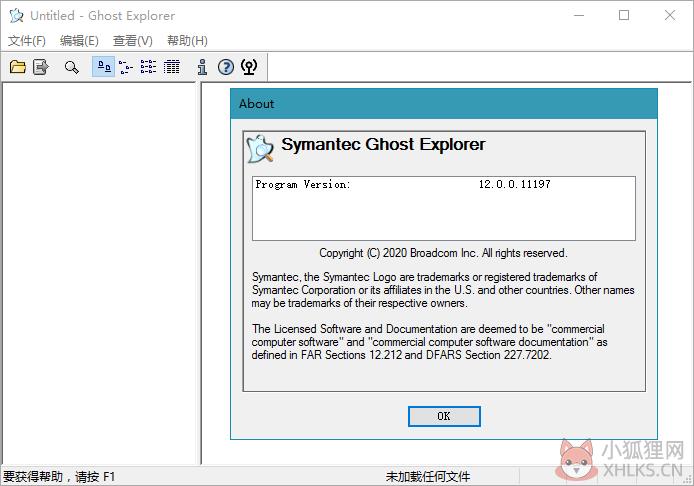Click the ghost icon in the title bar
Viewport: 694px width, 486px height.
point(16,15)
